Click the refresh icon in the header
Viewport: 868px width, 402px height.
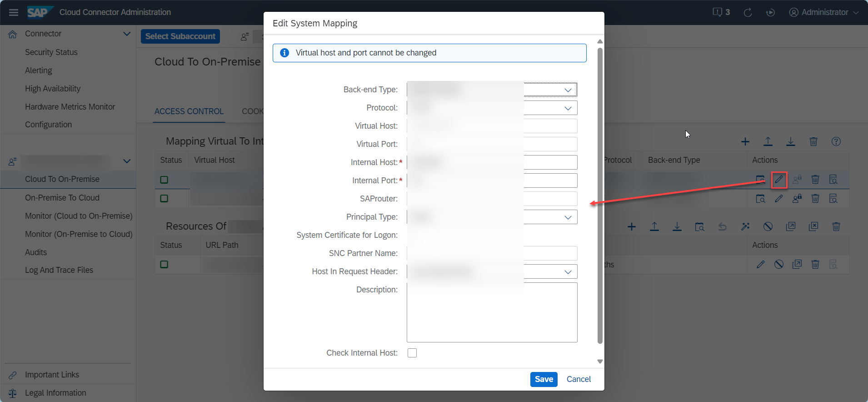748,12
